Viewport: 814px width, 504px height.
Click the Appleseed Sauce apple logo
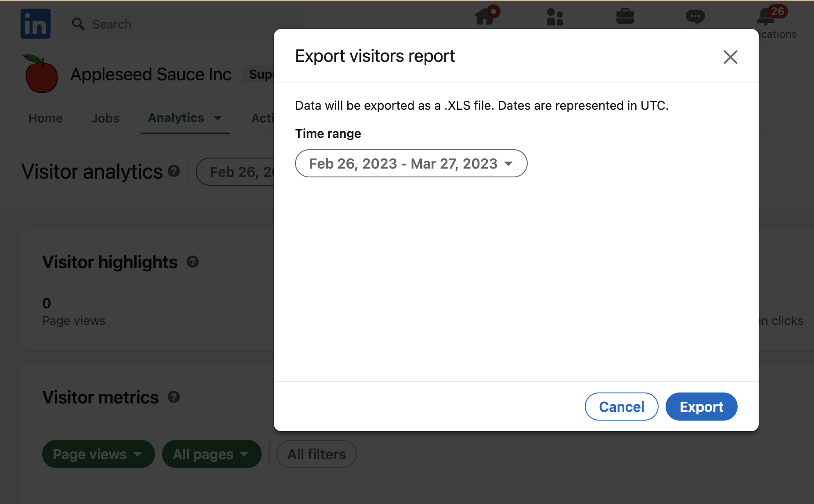(x=41, y=74)
